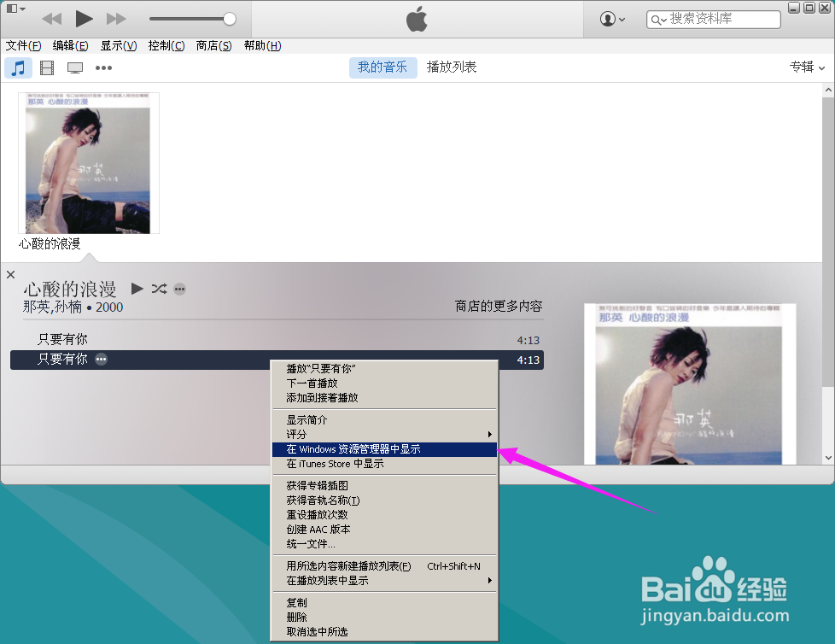Click play next to the album title

pos(137,289)
